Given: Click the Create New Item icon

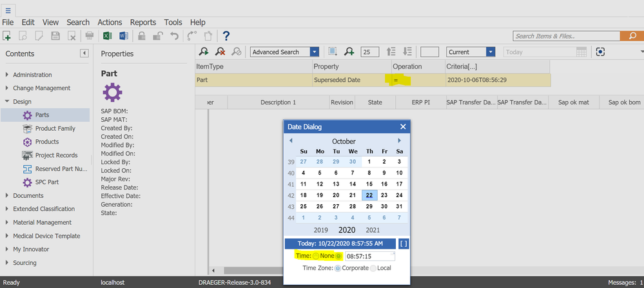Looking at the screenshot, I should pos(6,36).
